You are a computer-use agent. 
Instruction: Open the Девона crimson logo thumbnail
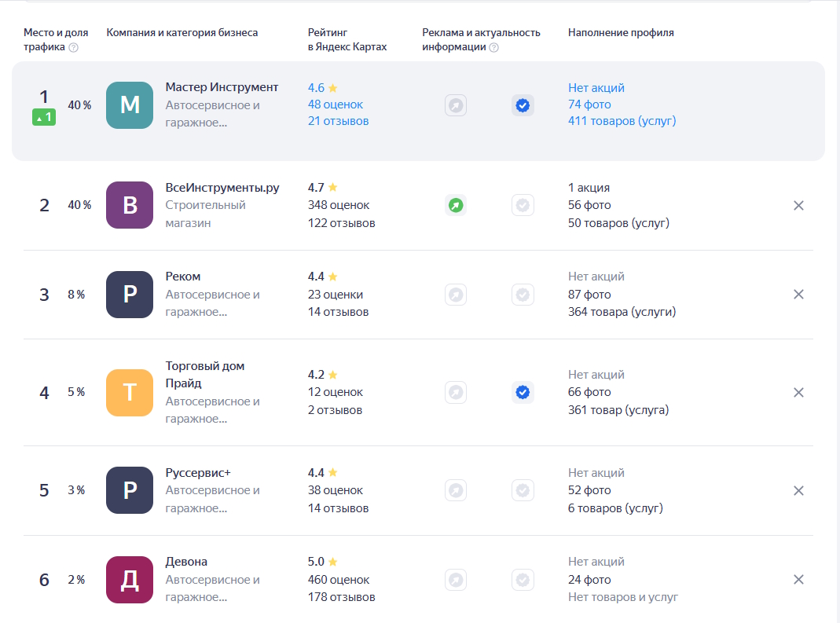[130, 580]
